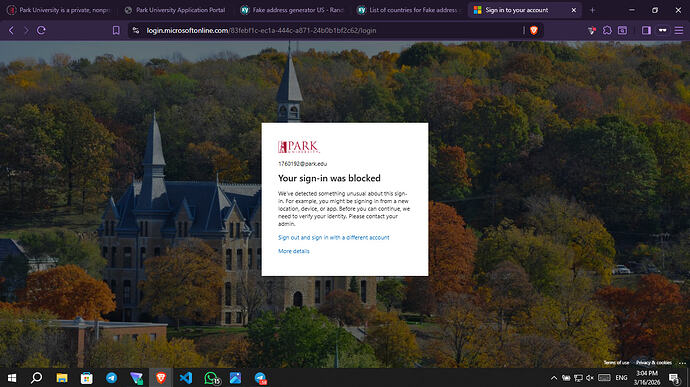Open the second Telegram icon with badge

(261, 378)
